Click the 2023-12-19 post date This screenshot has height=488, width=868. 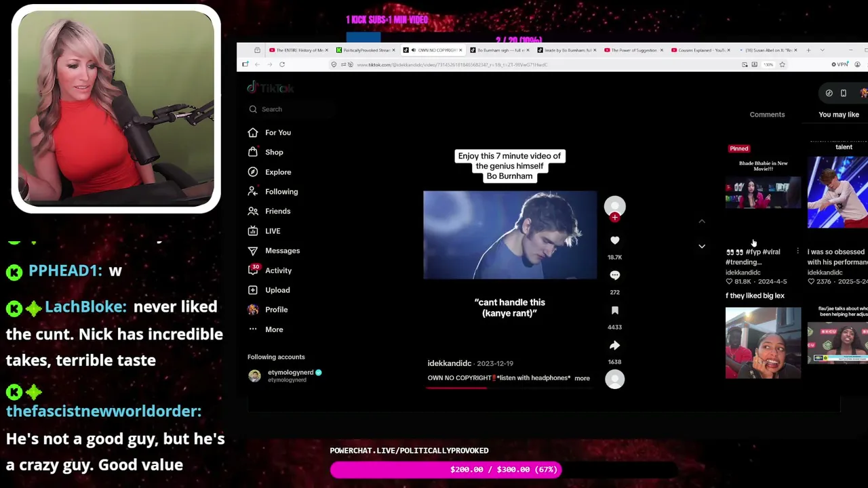[x=495, y=364]
